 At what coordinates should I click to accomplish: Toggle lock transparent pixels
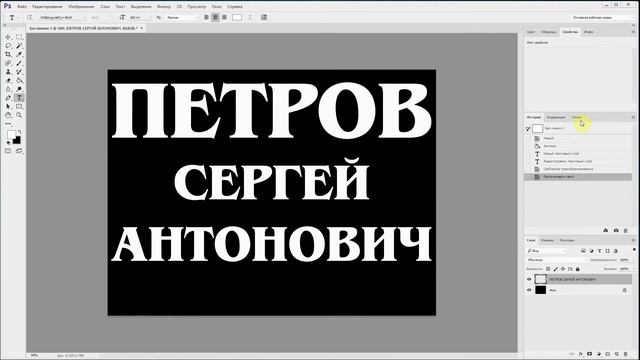(548, 269)
